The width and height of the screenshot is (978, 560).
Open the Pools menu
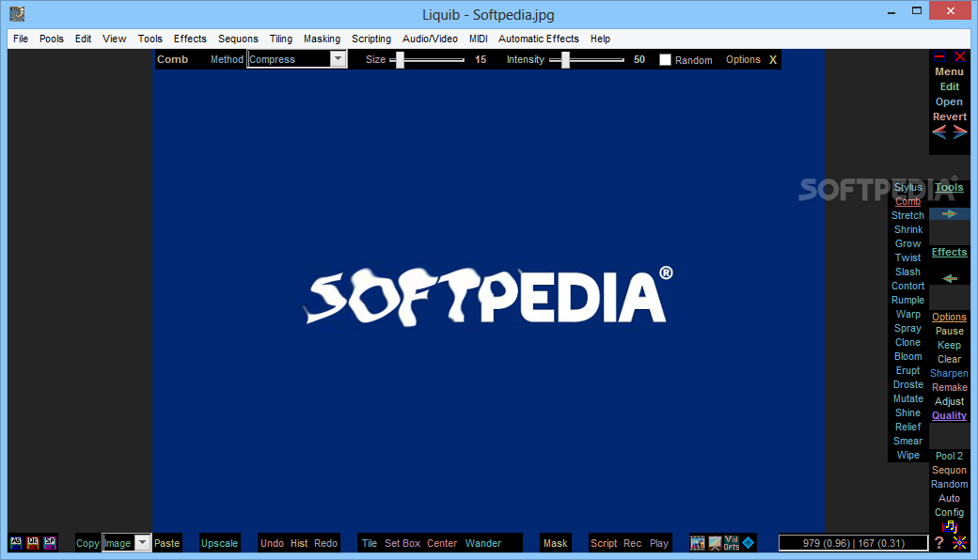pos(51,39)
